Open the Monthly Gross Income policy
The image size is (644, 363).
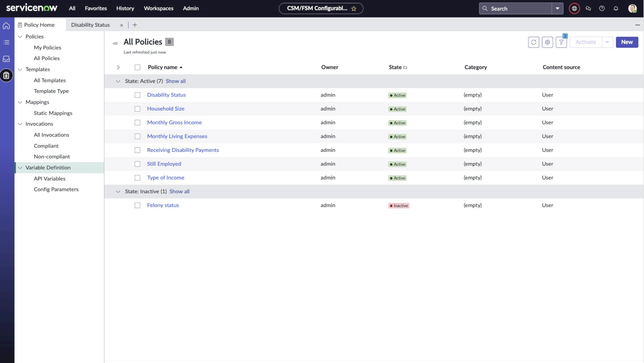coord(174,122)
